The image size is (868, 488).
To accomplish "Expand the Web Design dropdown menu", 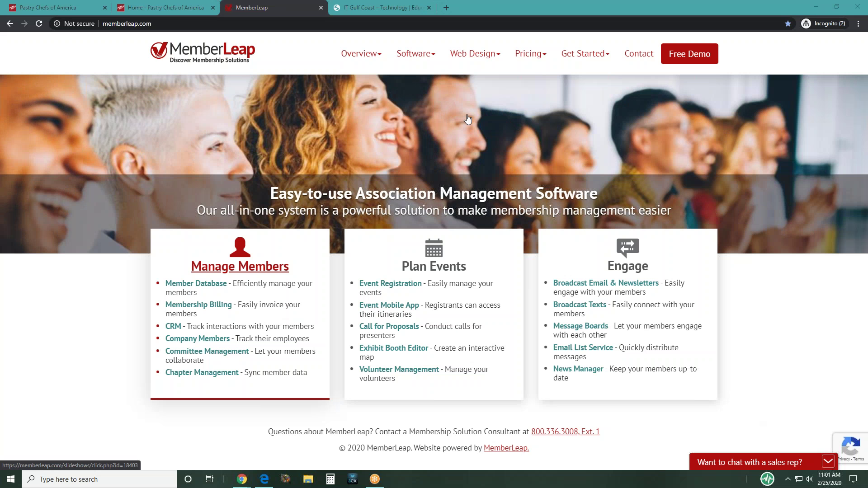I will pyautogui.click(x=475, y=54).
